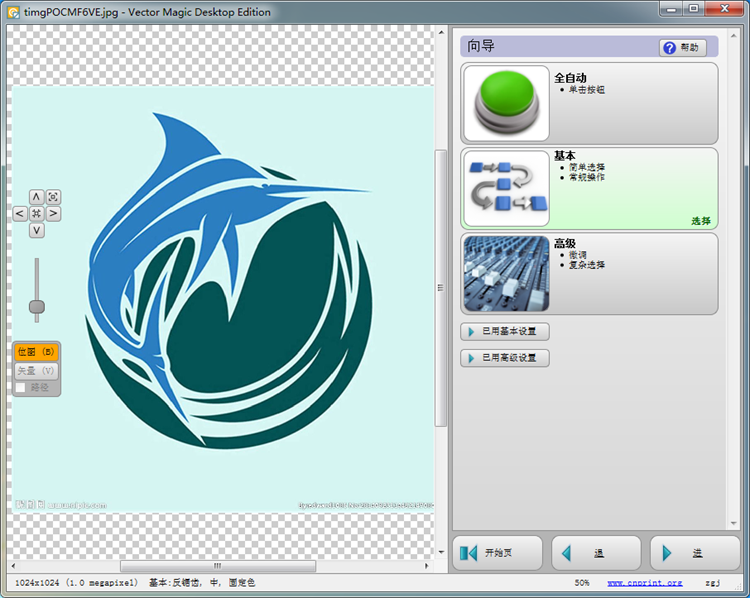750x598 pixels.
Task: Click the 1024x1024 image size status text
Action: tap(76, 583)
